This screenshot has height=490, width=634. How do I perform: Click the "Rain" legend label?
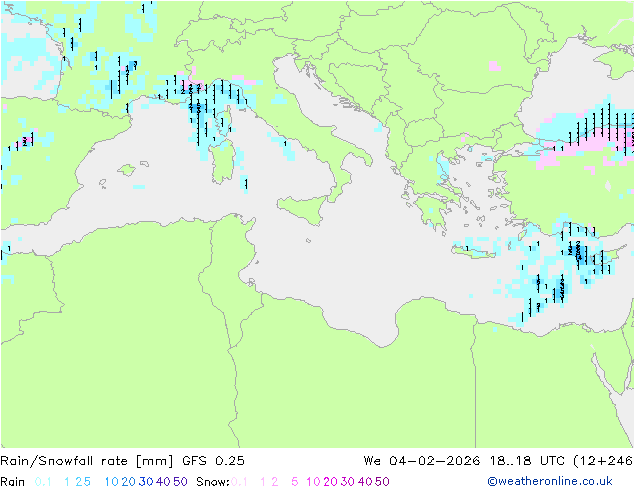coord(13,482)
